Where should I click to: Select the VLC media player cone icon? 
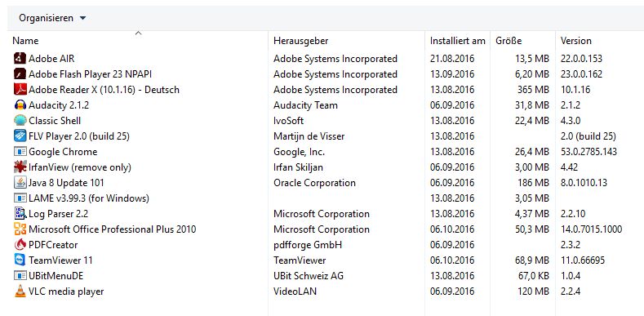pos(20,292)
